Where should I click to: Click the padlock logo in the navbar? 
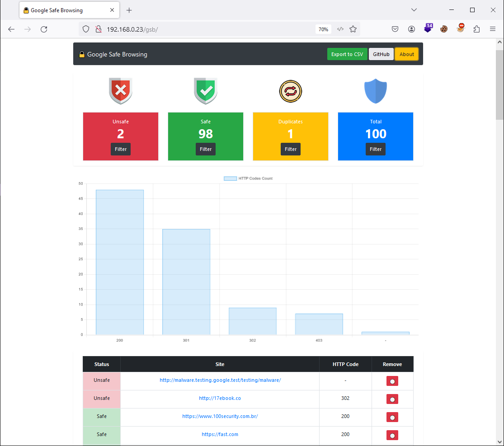[x=82, y=54]
